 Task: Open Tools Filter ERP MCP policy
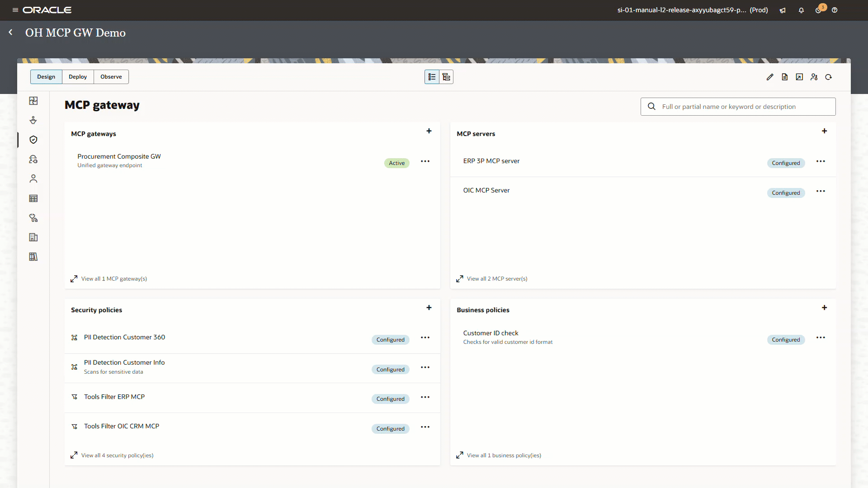click(114, 397)
